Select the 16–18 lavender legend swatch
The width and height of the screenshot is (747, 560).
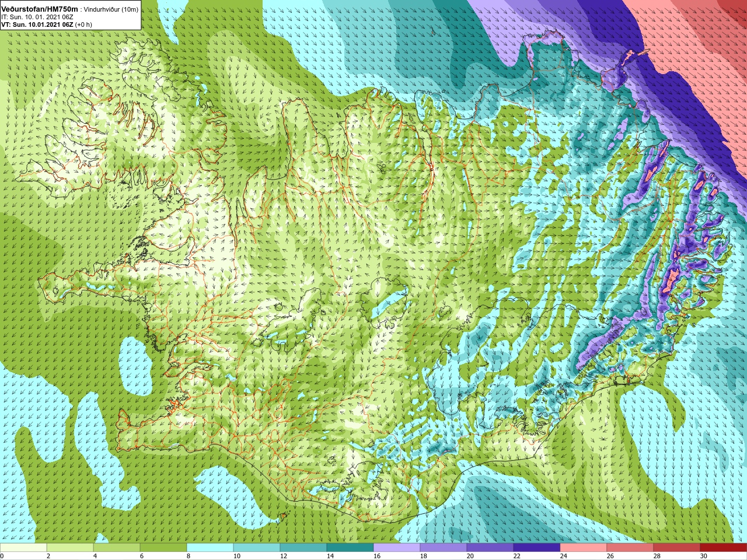point(397,548)
